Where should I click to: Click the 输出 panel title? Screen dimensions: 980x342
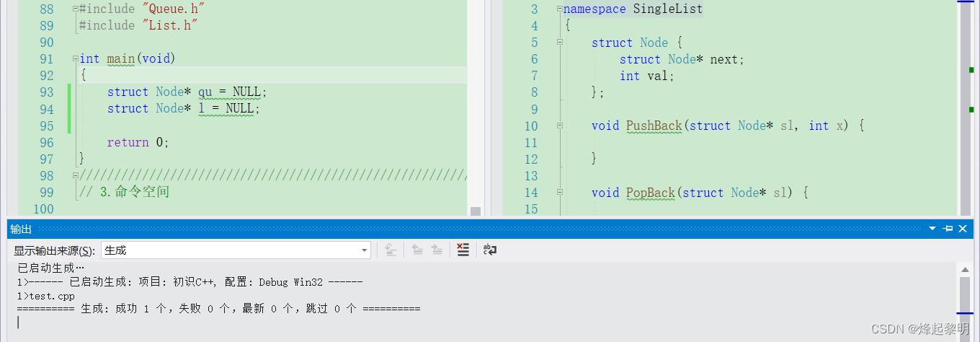click(20, 229)
